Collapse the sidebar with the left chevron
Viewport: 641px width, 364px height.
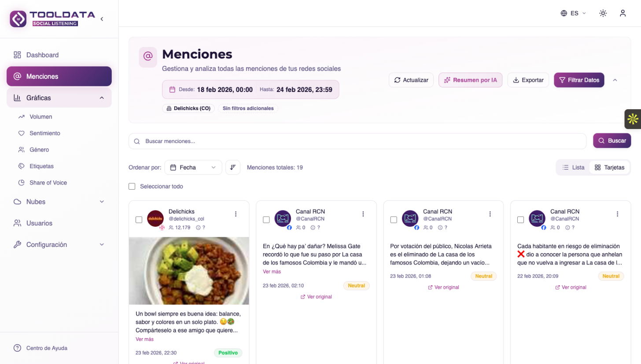click(x=102, y=19)
